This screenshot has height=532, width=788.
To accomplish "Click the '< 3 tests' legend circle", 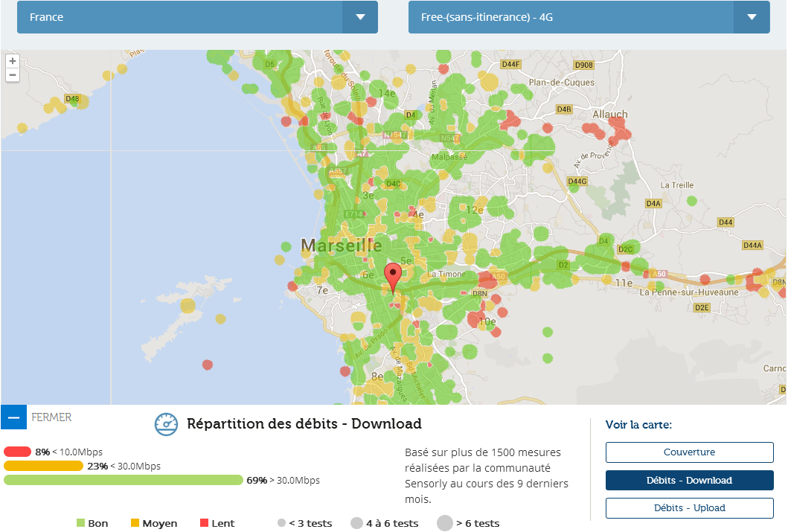I will click(282, 523).
